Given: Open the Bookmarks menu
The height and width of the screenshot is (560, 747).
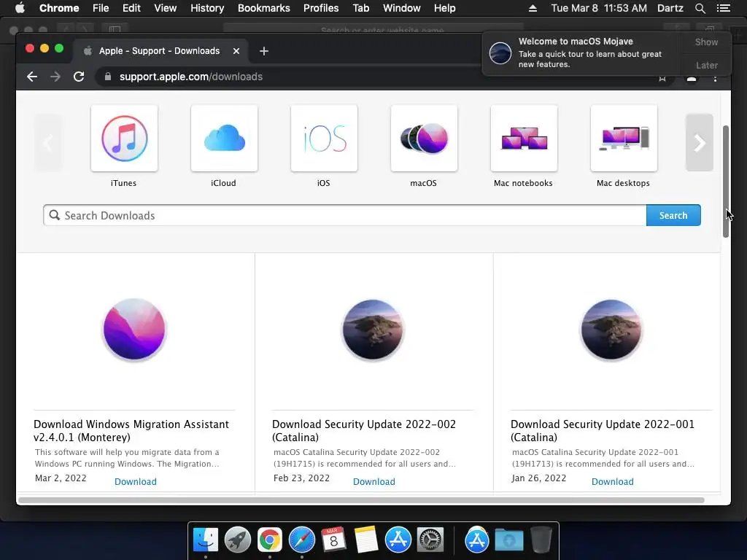Looking at the screenshot, I should pyautogui.click(x=264, y=8).
